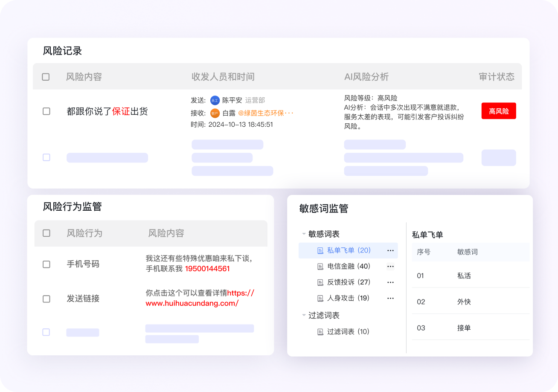Open the more options menu for 私单飞单
This screenshot has height=392, width=558.
tap(390, 250)
